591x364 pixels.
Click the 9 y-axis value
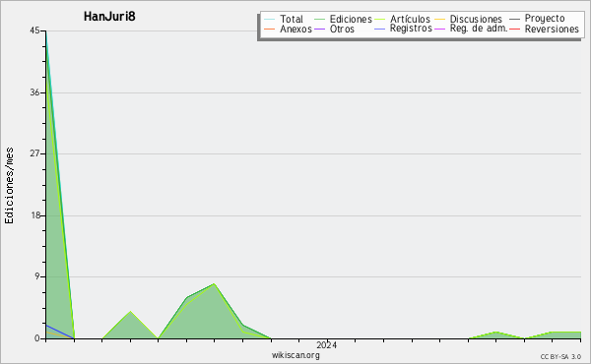tap(37, 276)
